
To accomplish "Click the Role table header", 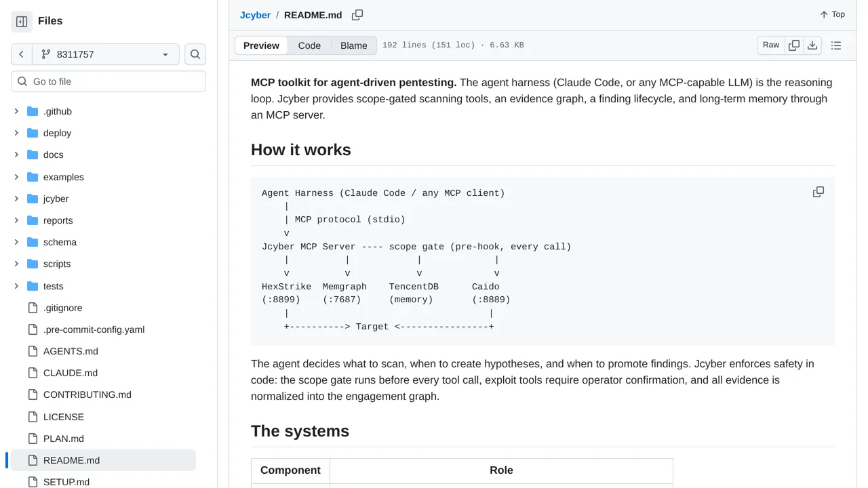I will pos(501,470).
